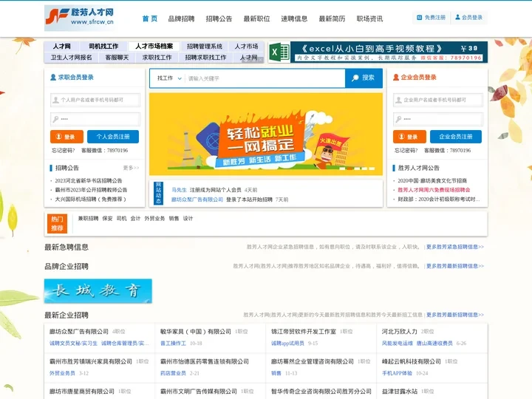Screen dimensions: 532x399
Task: Click the 个人会员注册 button
Action: click(113, 137)
